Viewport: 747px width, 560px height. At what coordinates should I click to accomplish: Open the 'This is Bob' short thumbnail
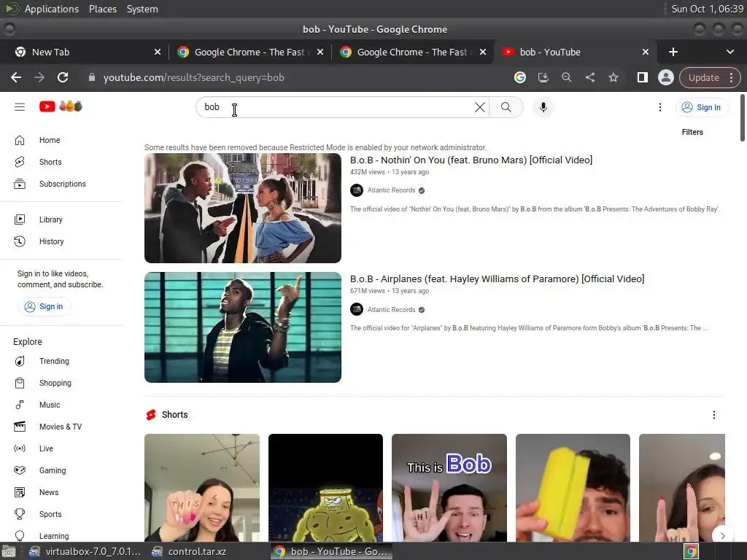(x=449, y=488)
